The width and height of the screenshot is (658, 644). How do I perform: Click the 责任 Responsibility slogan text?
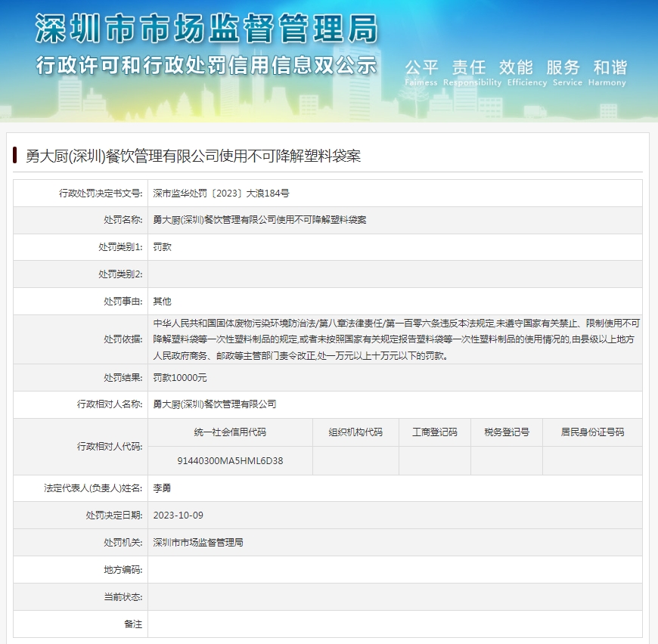(x=472, y=73)
